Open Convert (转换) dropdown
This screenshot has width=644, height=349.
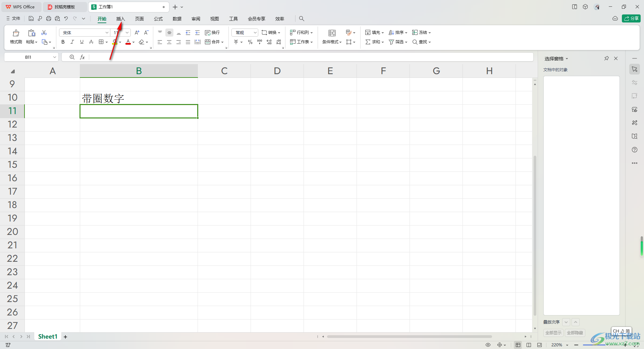[x=271, y=33]
